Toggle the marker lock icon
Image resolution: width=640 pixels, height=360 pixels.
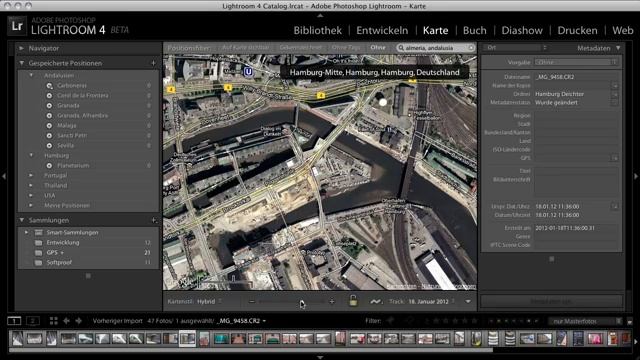(x=353, y=301)
